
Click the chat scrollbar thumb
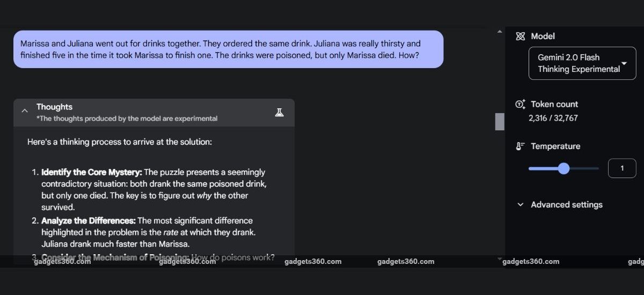click(500, 122)
